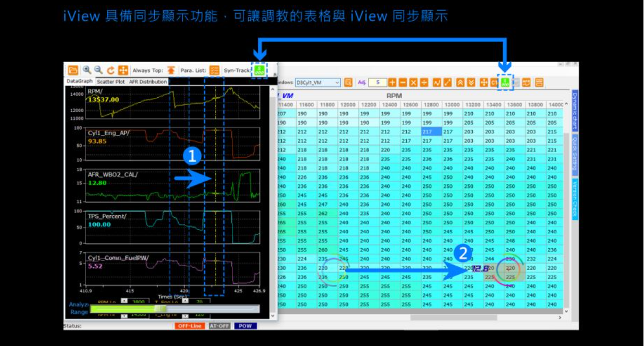644x346 pixels.
Task: Click the 12.8 AFR tracking value in table
Action: 480,268
